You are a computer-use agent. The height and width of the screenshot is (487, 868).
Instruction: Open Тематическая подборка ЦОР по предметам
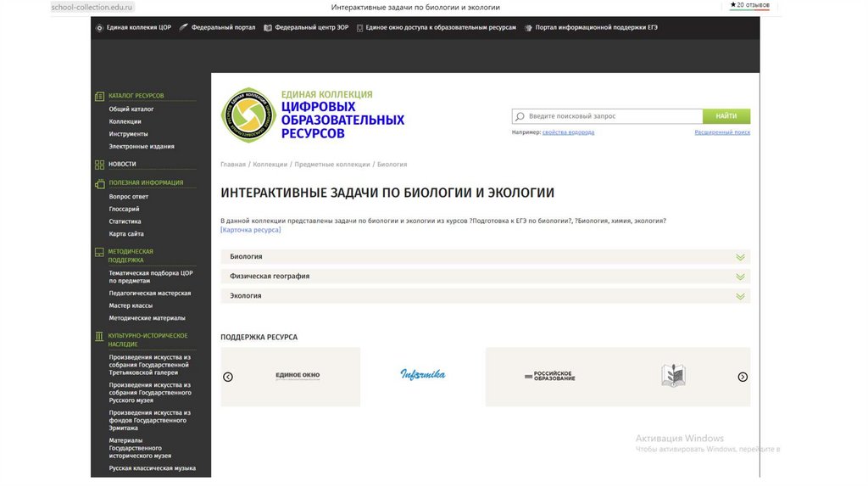pos(151,277)
